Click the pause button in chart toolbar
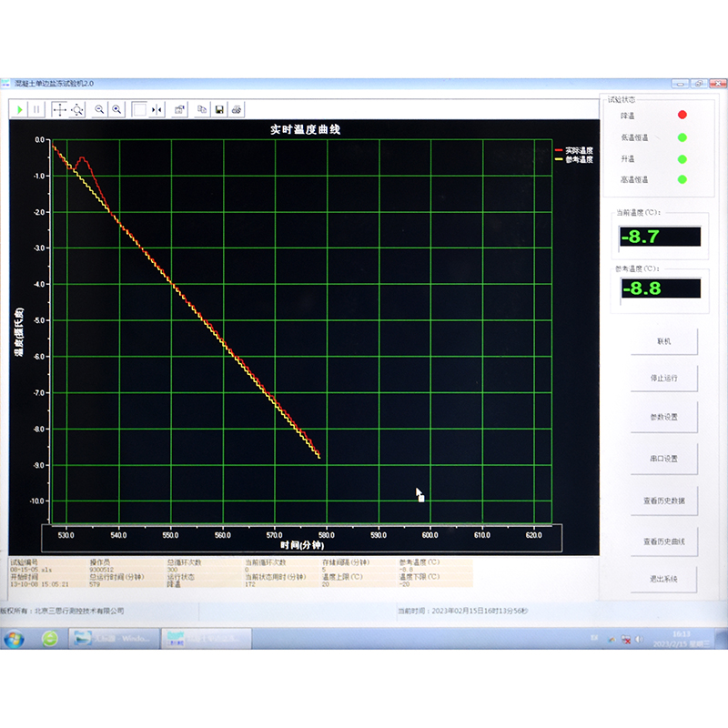 37,109
